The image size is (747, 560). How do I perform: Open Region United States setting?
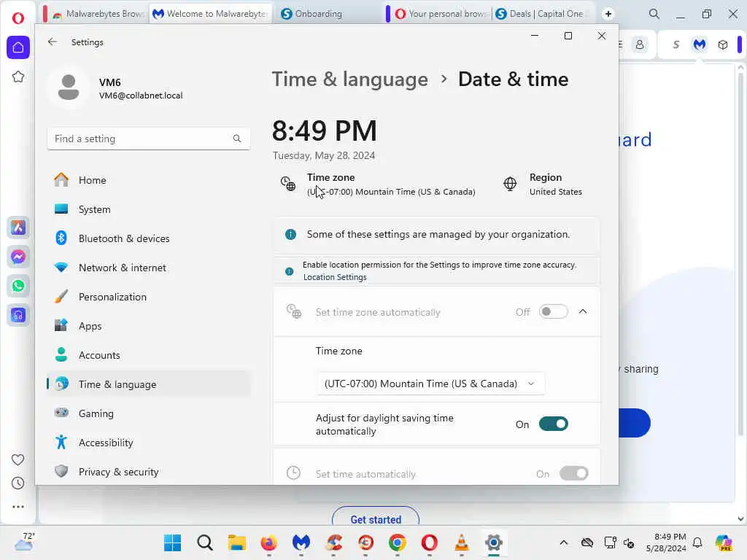543,184
